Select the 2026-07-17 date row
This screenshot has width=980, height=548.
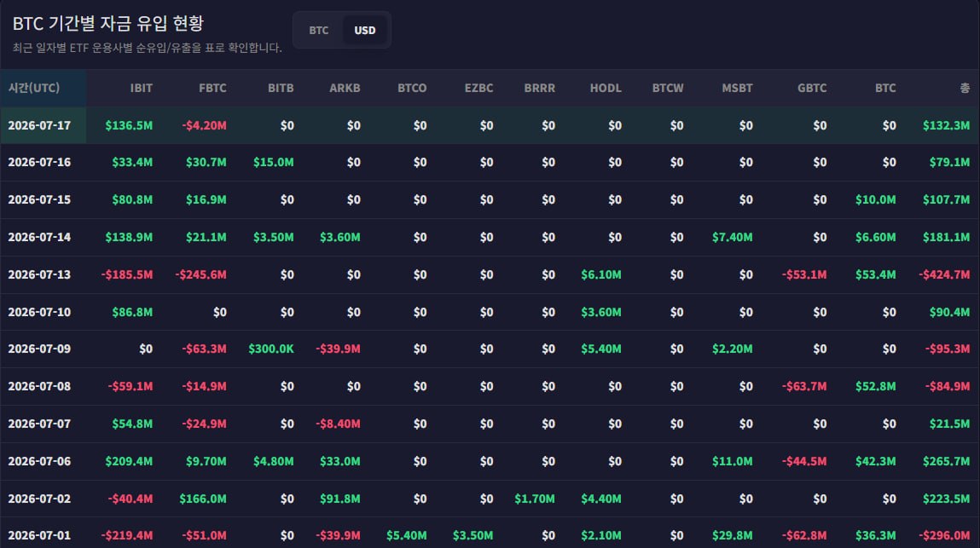point(490,125)
